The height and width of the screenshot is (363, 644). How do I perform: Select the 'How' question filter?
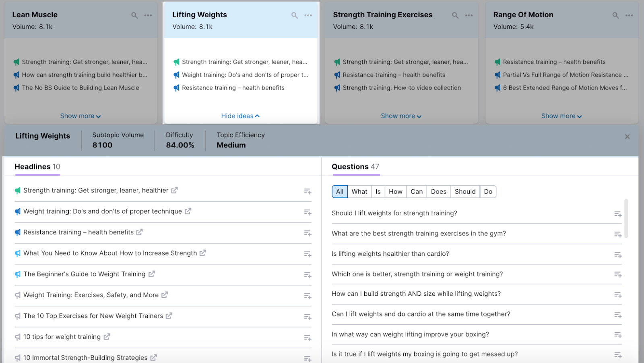[x=395, y=191]
